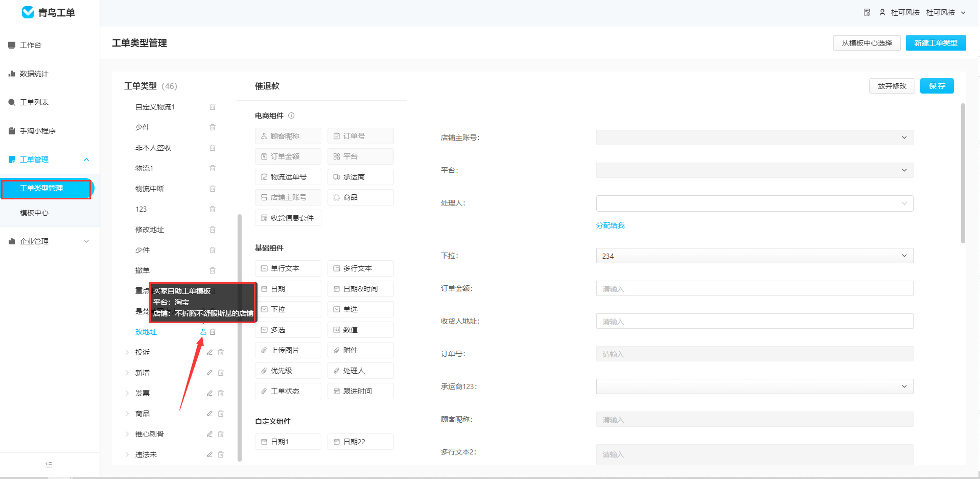Add the 物流运单号 component

(288, 177)
